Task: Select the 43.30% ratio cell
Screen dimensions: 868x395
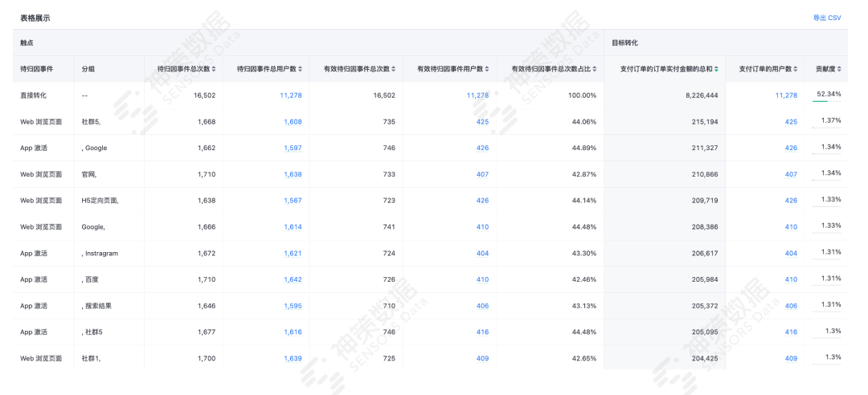Action: [x=551, y=253]
